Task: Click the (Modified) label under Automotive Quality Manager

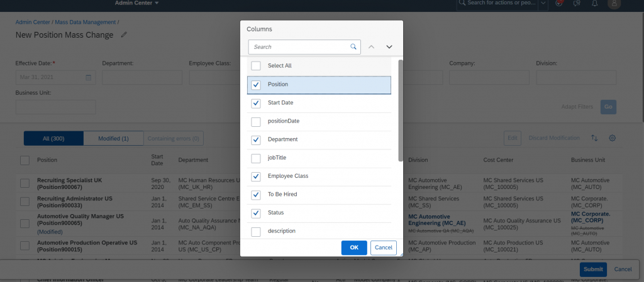Action: click(x=50, y=232)
